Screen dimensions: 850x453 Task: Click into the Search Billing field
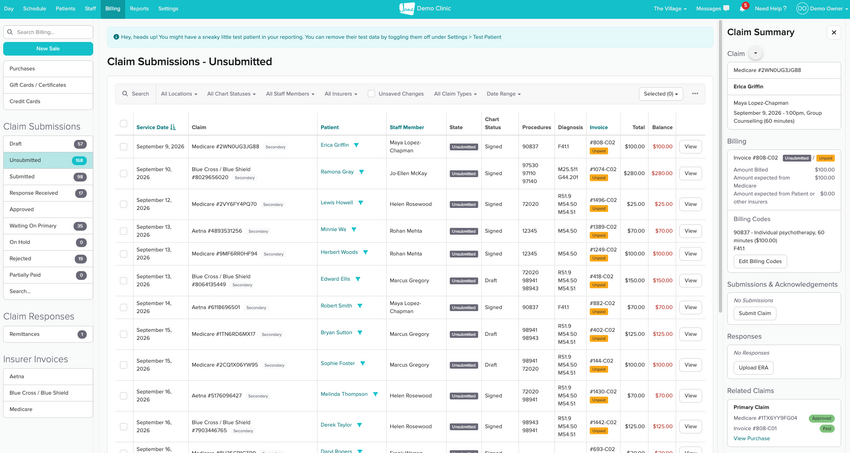48,32
